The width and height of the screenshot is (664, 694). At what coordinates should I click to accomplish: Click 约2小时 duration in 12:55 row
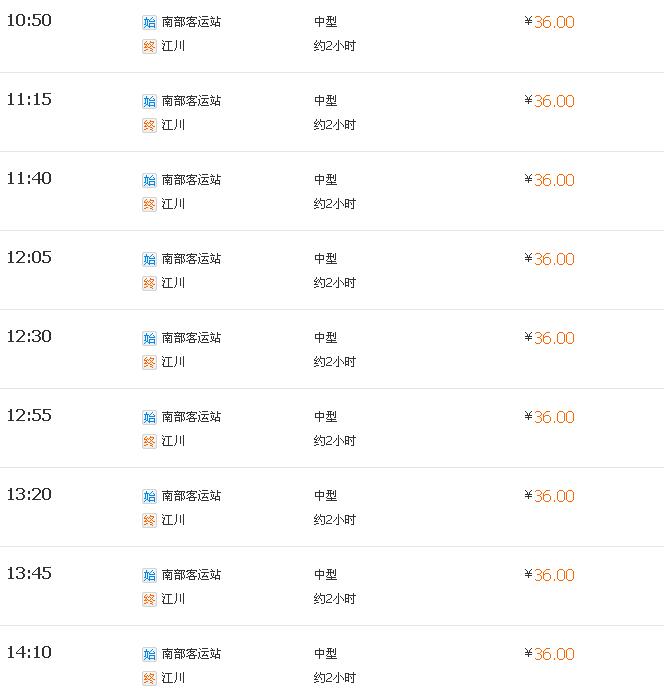(335, 441)
